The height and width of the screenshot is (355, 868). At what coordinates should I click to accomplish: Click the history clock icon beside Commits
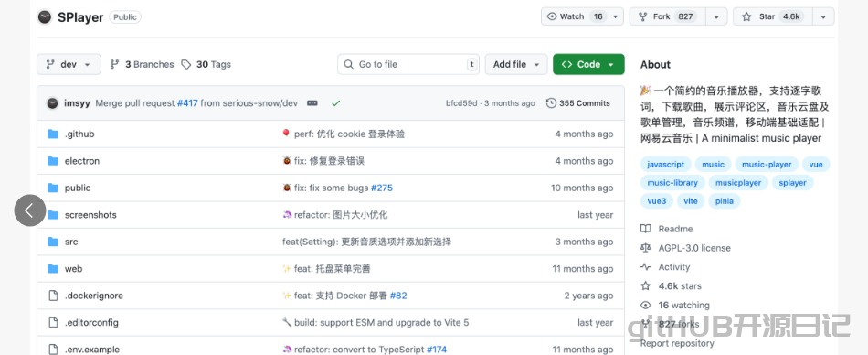coord(551,103)
